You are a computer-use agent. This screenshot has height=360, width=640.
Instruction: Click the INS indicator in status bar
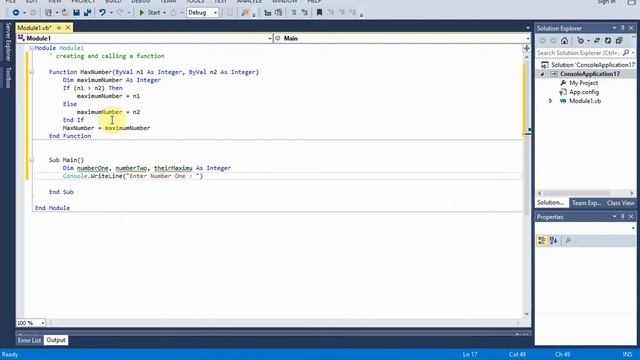pyautogui.click(x=627, y=354)
